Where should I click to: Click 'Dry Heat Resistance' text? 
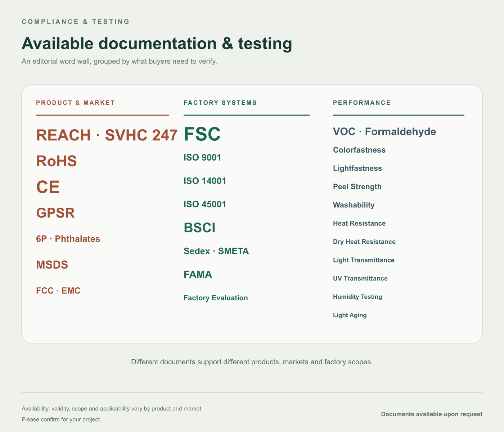click(364, 242)
